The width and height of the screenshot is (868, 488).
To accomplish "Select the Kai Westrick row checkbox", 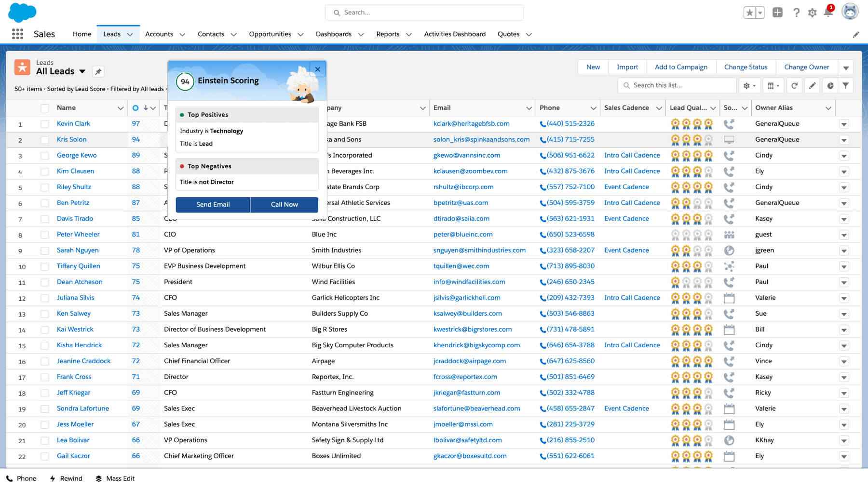I will [x=45, y=330].
